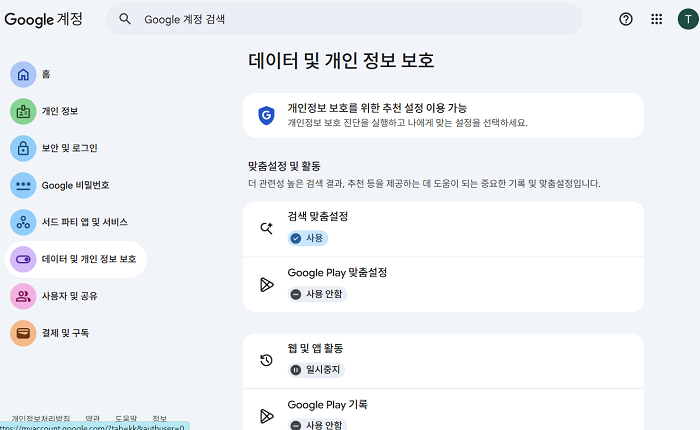Image resolution: width=700 pixels, height=430 pixels.
Task: Focus the Google 계정 검색 field
Action: [x=344, y=19]
